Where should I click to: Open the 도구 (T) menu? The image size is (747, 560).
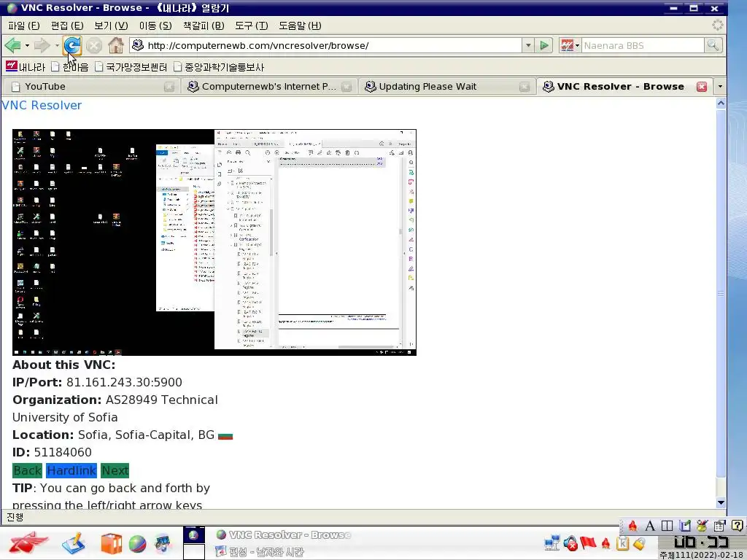(x=252, y=26)
